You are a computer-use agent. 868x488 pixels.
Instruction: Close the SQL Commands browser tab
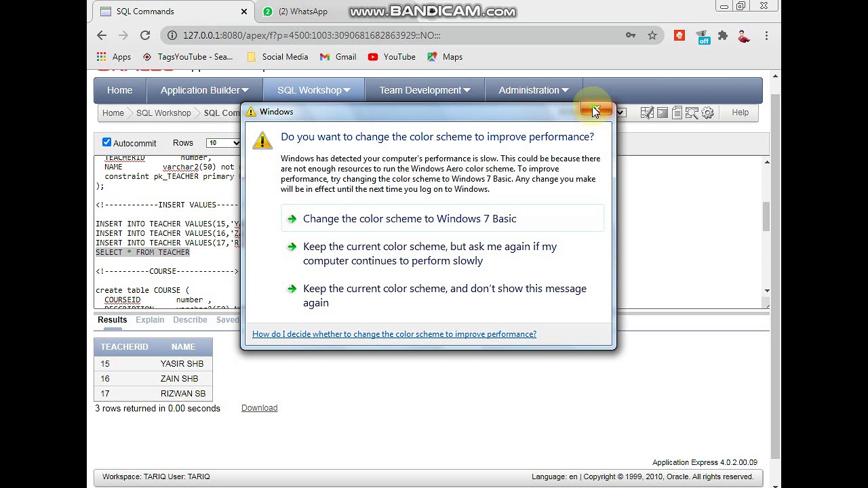[244, 12]
